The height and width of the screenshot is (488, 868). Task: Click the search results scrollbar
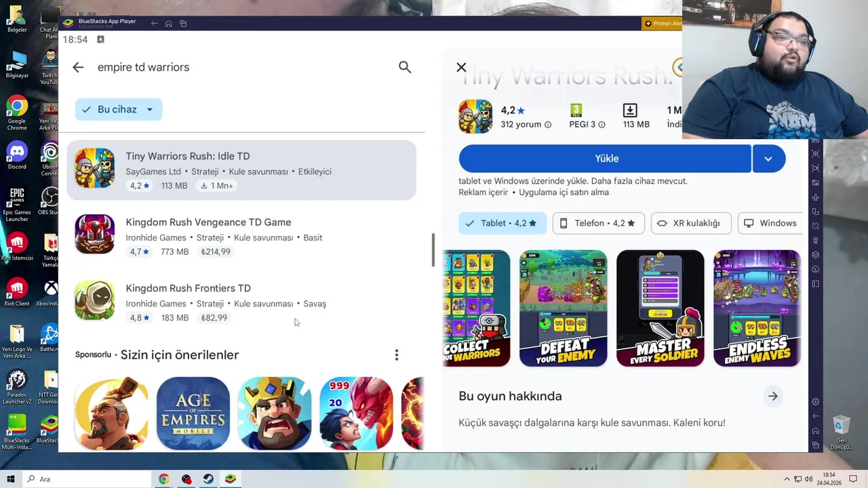point(433,250)
